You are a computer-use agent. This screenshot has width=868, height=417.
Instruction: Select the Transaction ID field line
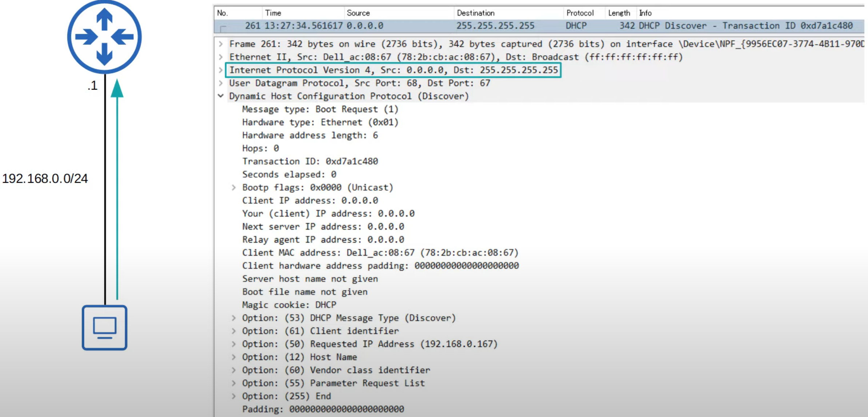tap(310, 161)
